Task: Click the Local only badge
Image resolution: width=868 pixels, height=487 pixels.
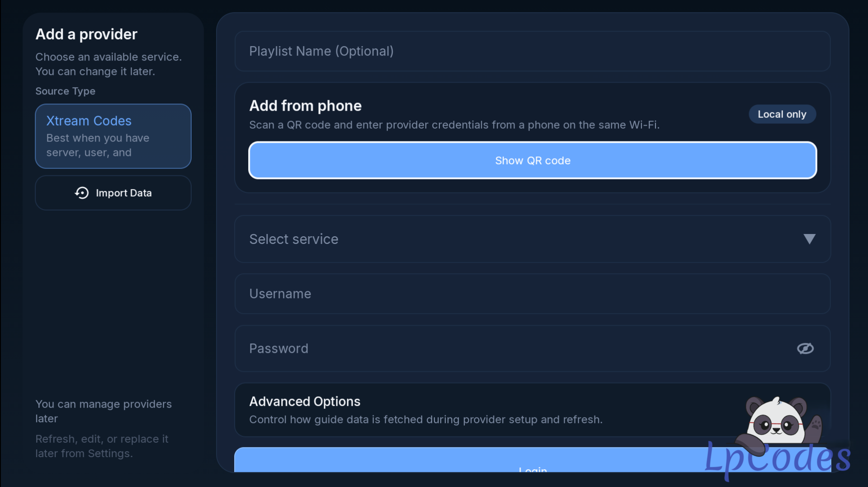Action: pyautogui.click(x=782, y=114)
